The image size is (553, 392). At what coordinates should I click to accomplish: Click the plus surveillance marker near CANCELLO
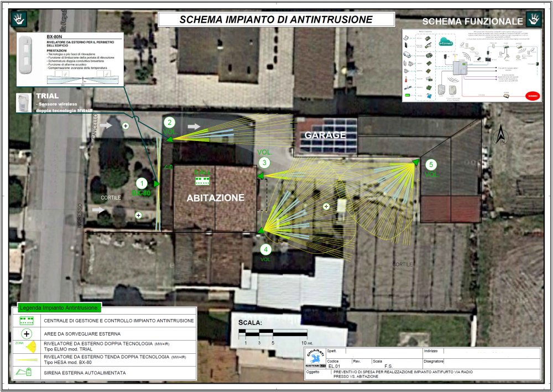pyautogui.click(x=125, y=126)
